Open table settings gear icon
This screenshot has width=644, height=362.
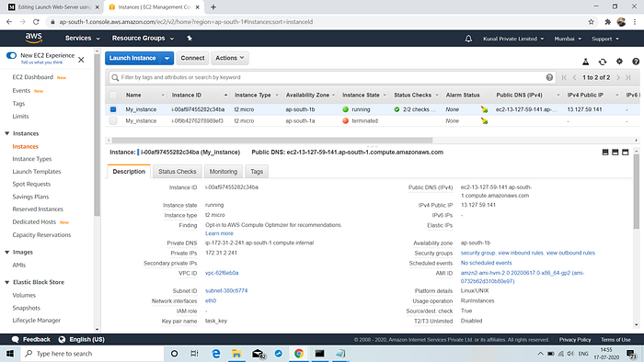click(619, 62)
